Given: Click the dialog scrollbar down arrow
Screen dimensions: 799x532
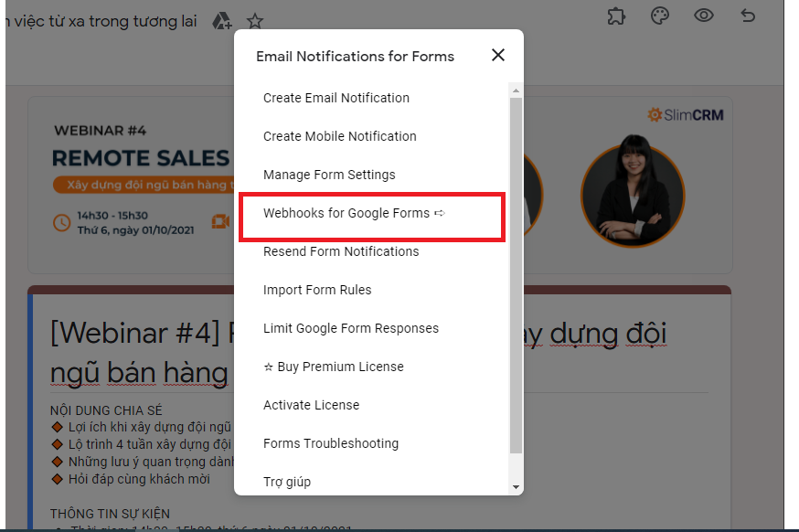Looking at the screenshot, I should pos(516,487).
